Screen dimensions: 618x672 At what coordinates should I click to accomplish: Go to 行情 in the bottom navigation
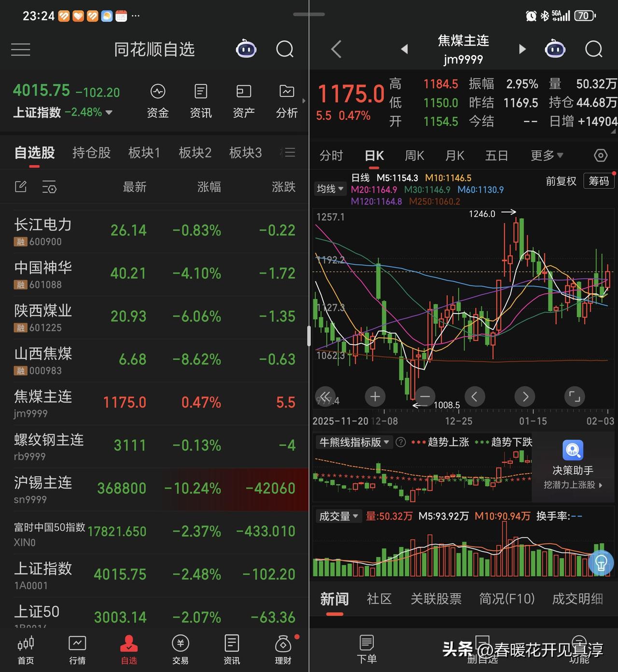(x=77, y=650)
